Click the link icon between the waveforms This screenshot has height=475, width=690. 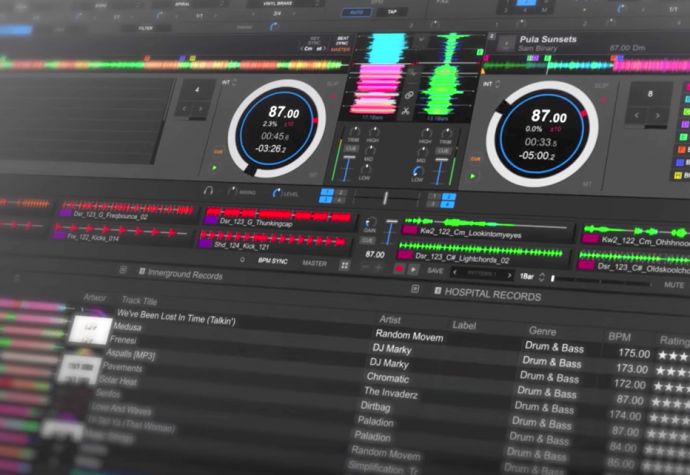[408, 96]
